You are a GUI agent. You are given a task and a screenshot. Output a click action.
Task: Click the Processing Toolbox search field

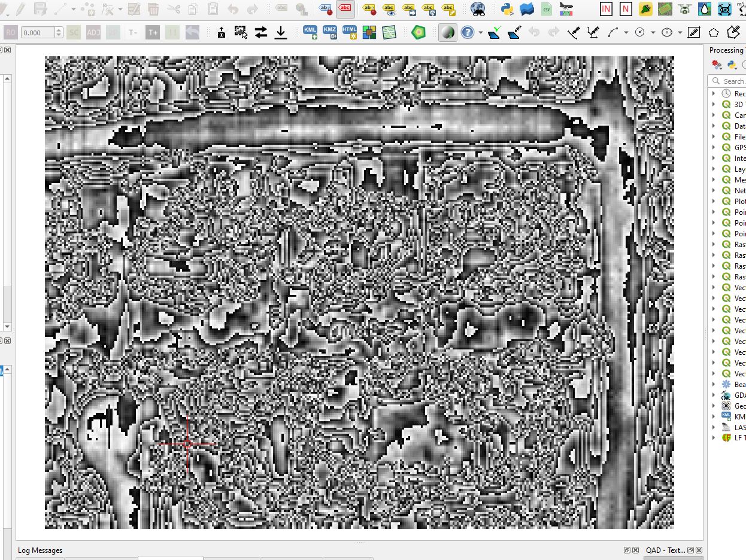732,81
